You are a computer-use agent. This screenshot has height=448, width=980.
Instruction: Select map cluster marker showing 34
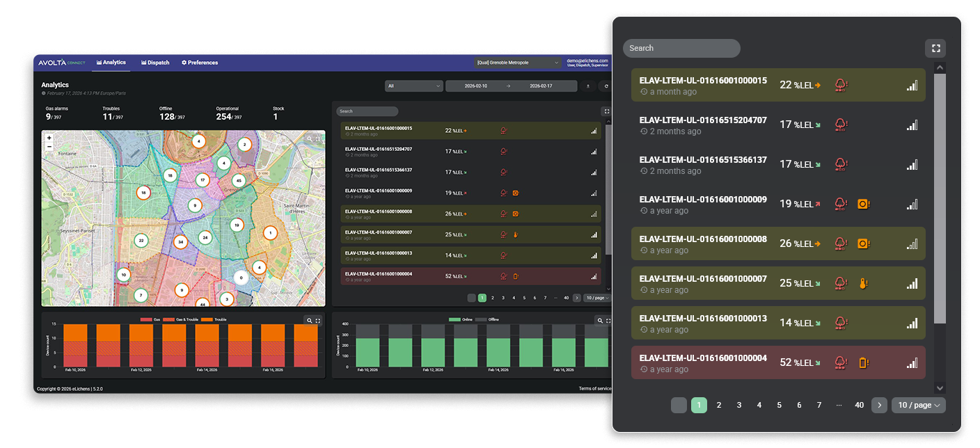[181, 242]
